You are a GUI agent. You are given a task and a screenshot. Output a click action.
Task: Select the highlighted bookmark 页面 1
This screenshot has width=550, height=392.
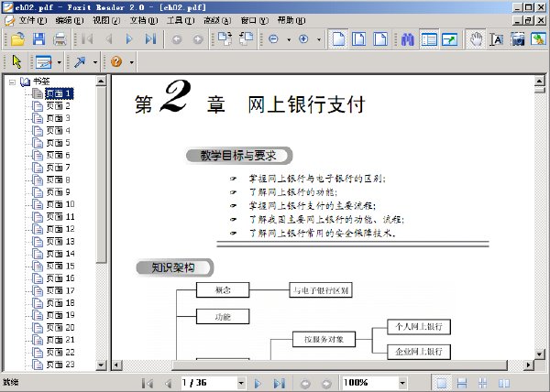pyautogui.click(x=59, y=93)
